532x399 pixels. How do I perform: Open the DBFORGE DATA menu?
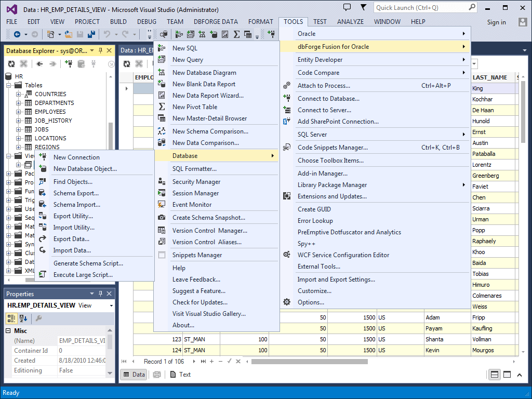[x=216, y=22]
